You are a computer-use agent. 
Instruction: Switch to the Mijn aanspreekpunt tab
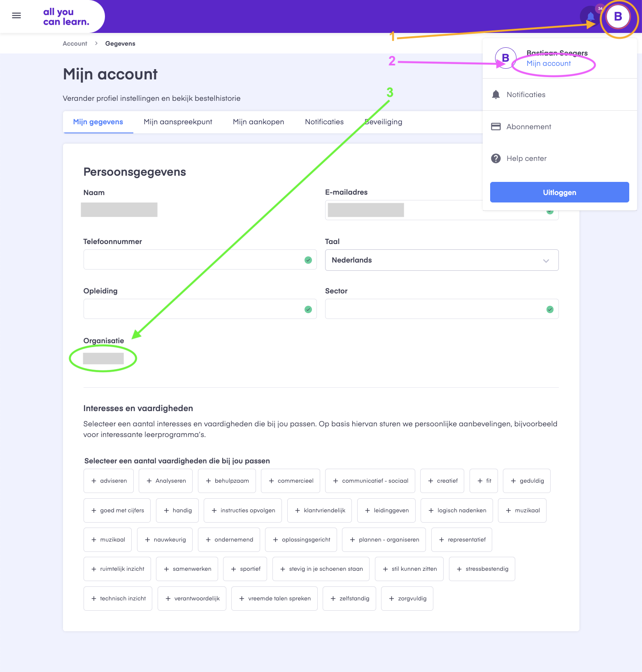178,122
